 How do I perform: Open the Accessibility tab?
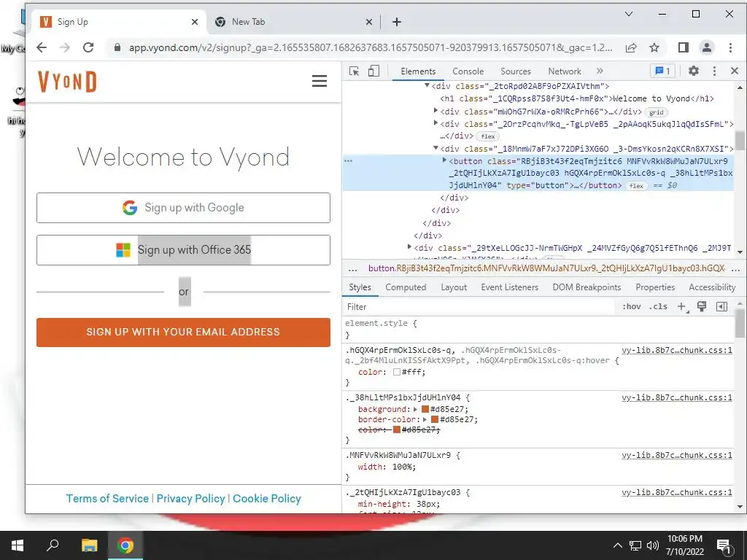click(x=712, y=287)
